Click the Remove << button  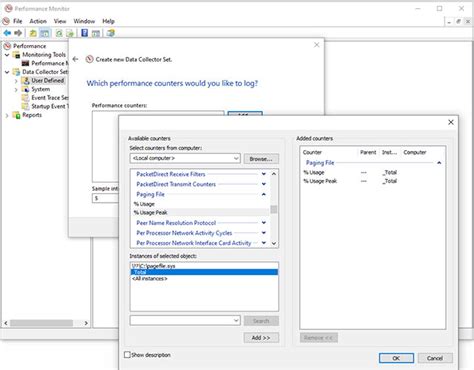[318, 338]
